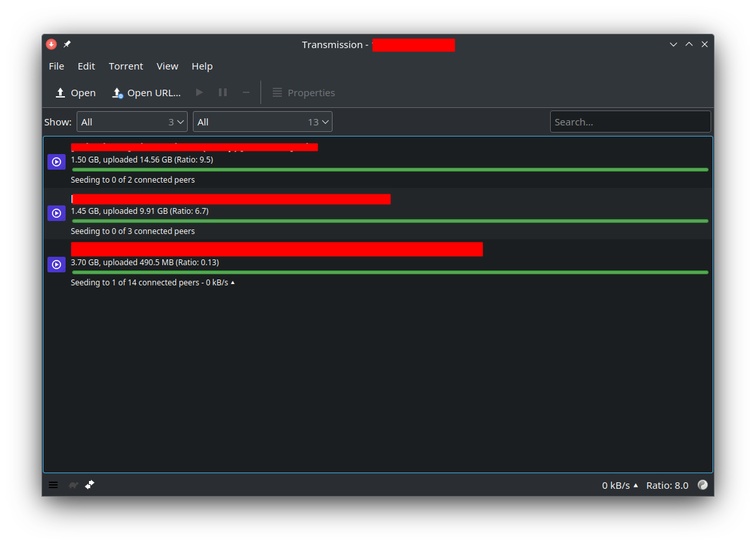756x546 pixels.
Task: Open torrent Properties via its toolbar icon
Action: point(303,92)
